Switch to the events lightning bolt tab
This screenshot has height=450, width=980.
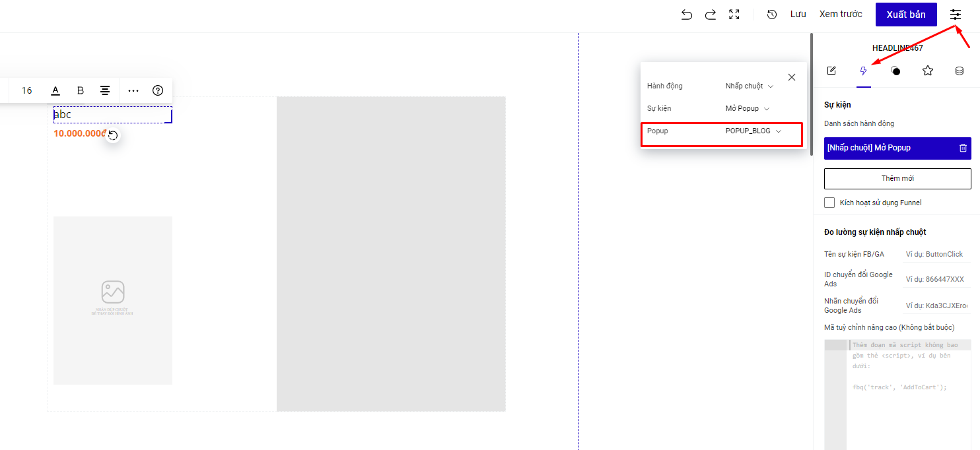863,71
